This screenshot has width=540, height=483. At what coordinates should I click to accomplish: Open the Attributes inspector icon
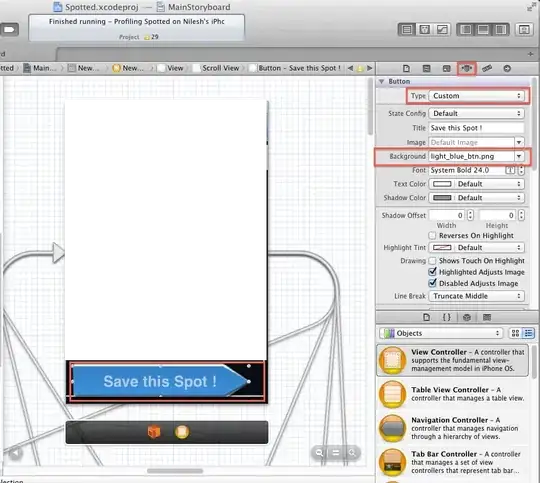coord(467,69)
